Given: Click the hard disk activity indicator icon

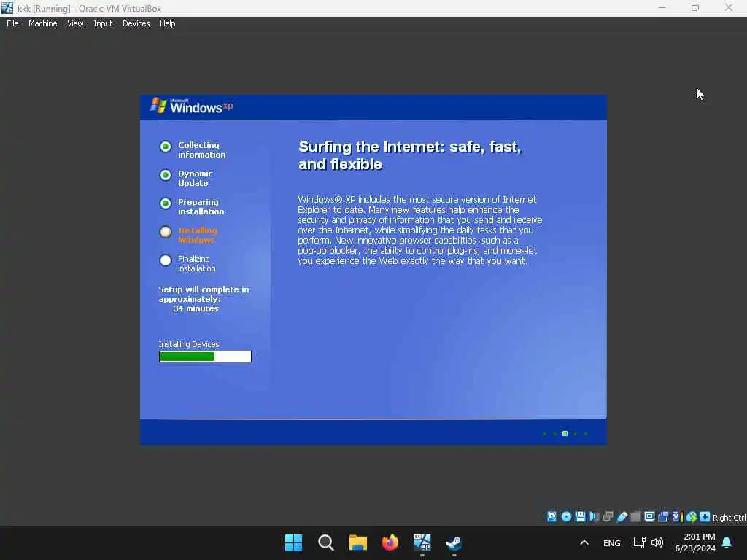Looking at the screenshot, I should pos(551,517).
